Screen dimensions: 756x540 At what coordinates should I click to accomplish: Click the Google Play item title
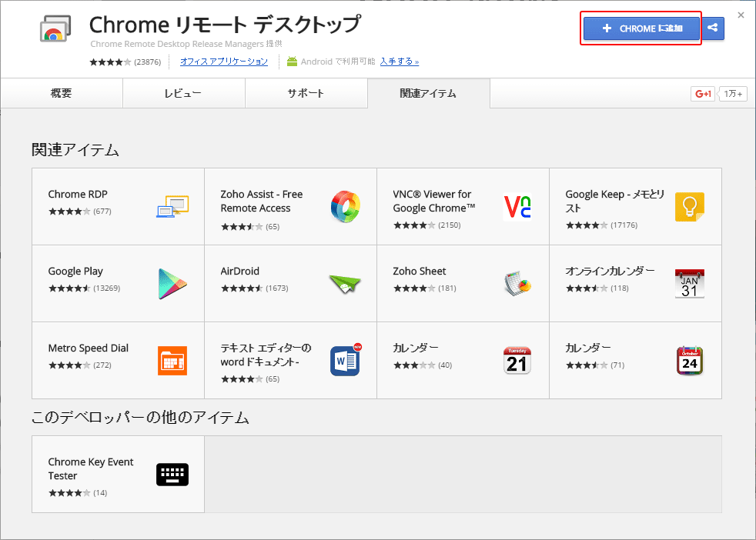(x=75, y=272)
